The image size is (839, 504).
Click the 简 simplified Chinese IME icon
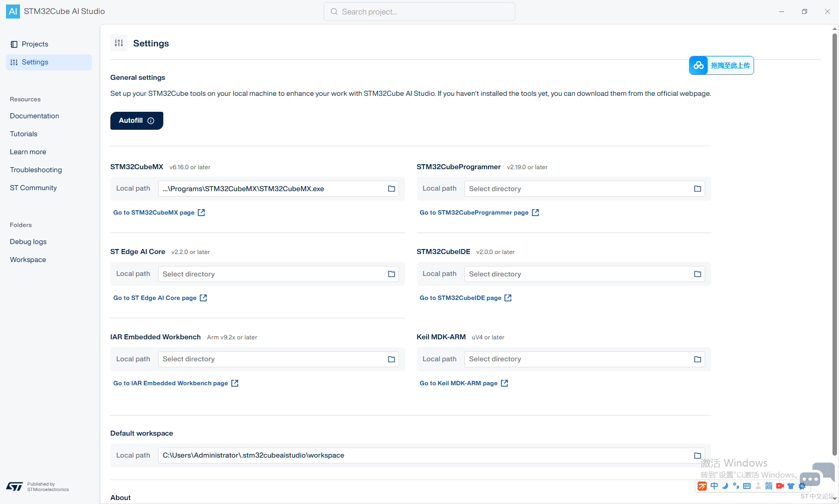pos(769,486)
